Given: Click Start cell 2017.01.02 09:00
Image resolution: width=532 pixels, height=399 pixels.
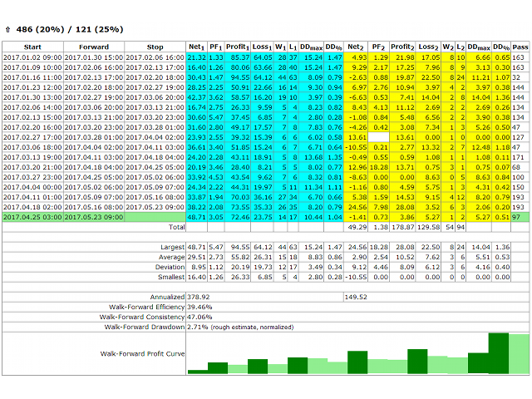Looking at the screenshot, I should (32, 57).
